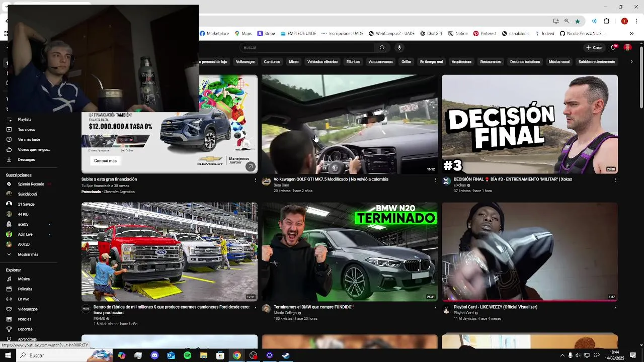Open Discord from the taskbar

pos(154,355)
